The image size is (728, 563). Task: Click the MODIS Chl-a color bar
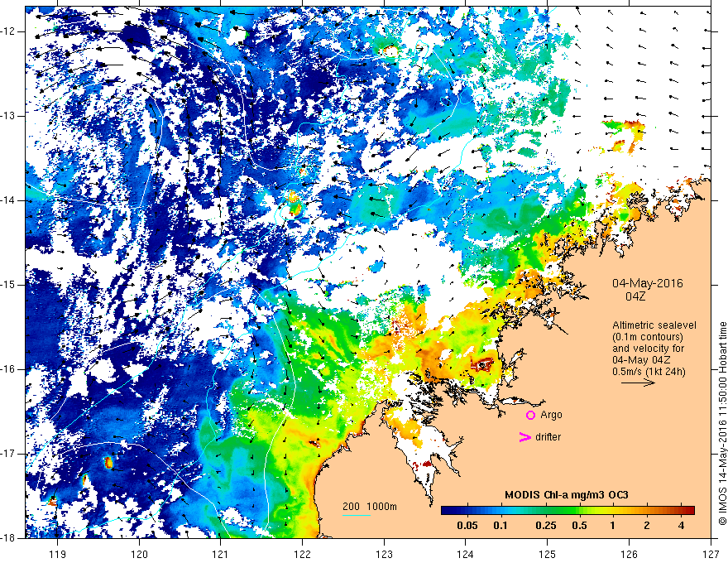(x=568, y=510)
